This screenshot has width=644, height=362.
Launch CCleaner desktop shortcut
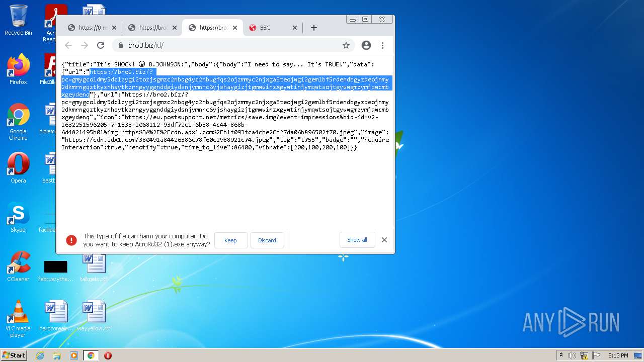[18, 266]
